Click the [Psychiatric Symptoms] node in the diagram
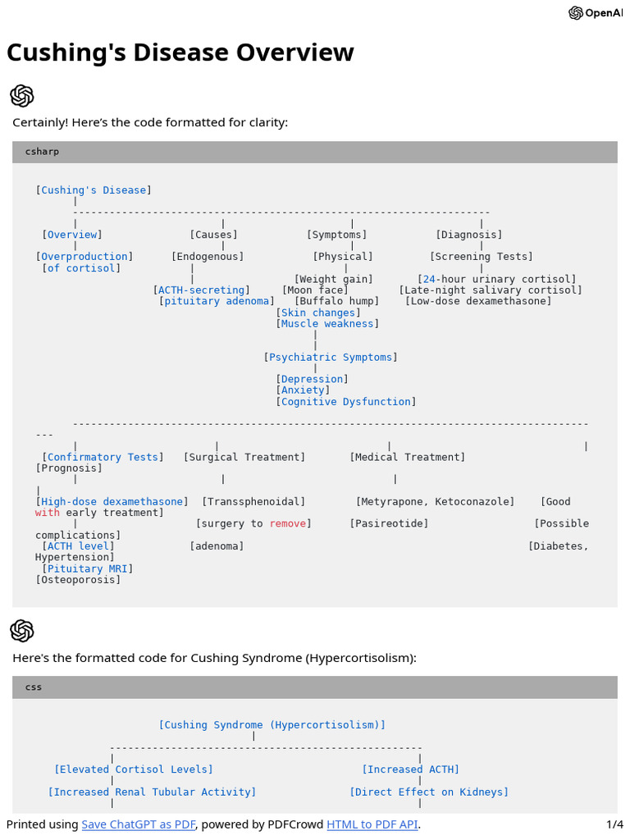The width and height of the screenshot is (630, 840). [x=331, y=358]
